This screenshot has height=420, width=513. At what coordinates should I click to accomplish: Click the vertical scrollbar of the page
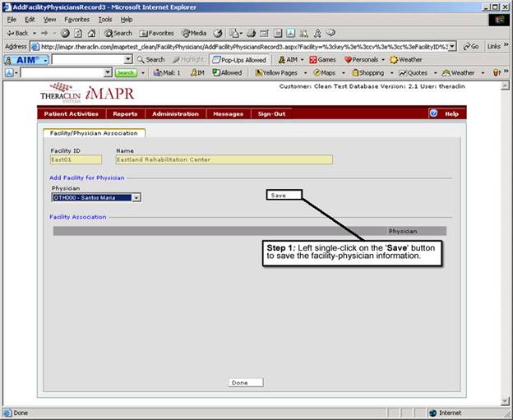(x=506, y=247)
